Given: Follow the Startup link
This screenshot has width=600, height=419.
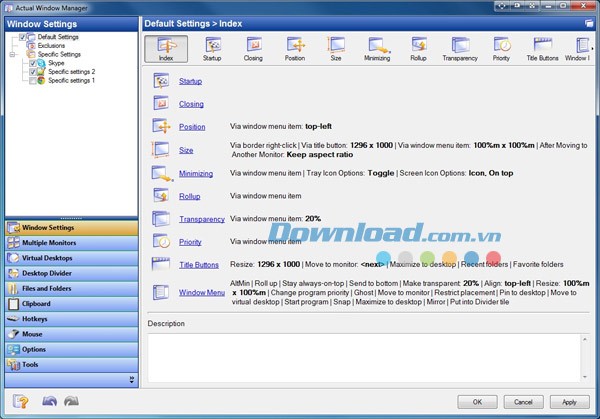Looking at the screenshot, I should click(191, 81).
